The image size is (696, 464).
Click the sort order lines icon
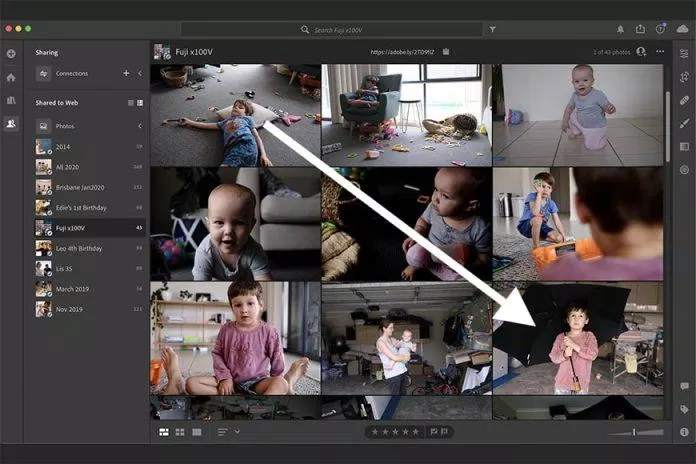pos(223,432)
